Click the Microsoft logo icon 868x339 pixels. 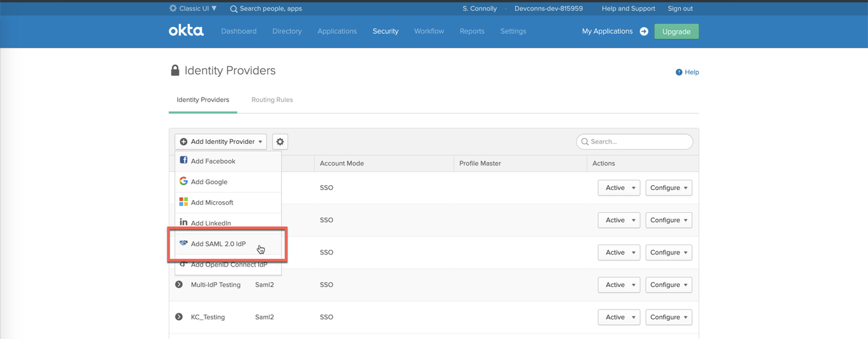tap(183, 202)
